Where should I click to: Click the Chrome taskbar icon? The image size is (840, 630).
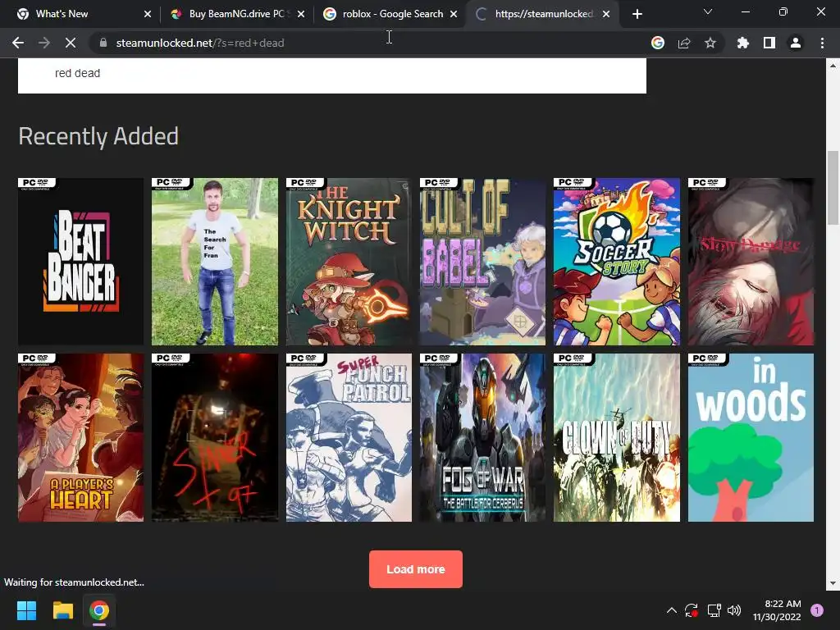pyautogui.click(x=99, y=610)
